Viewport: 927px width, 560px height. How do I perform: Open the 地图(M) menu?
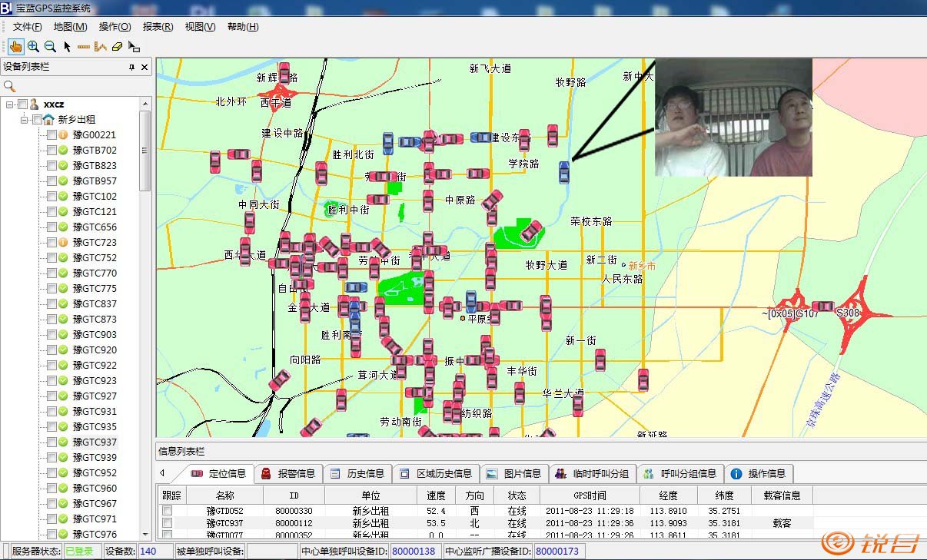point(70,27)
